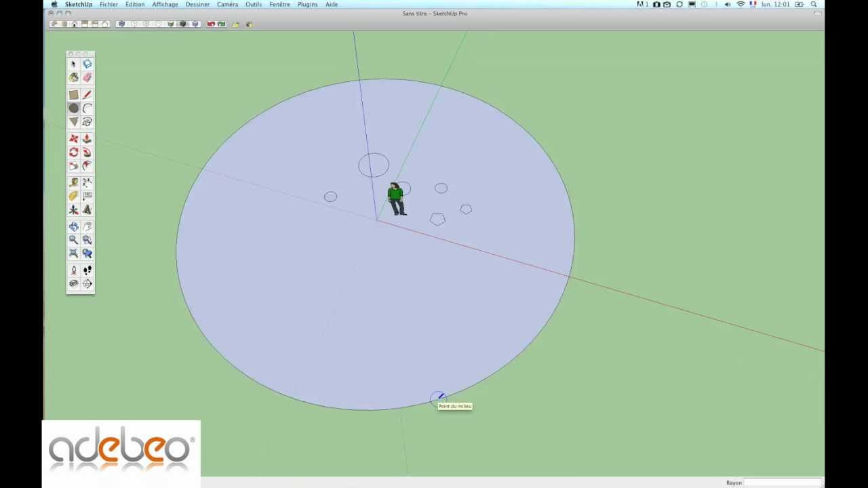Click the Rayon measurement input box
Viewport: 868px width, 488px height.
coord(783,483)
